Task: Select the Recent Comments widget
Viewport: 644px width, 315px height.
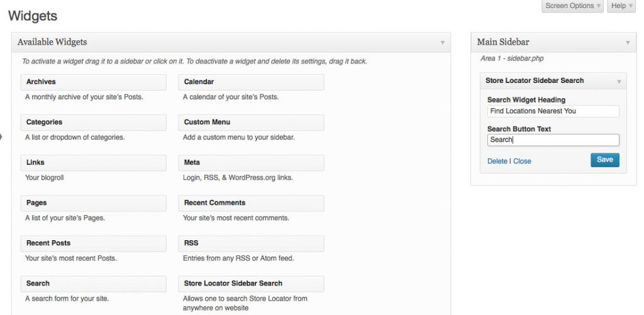Action: coord(251,203)
